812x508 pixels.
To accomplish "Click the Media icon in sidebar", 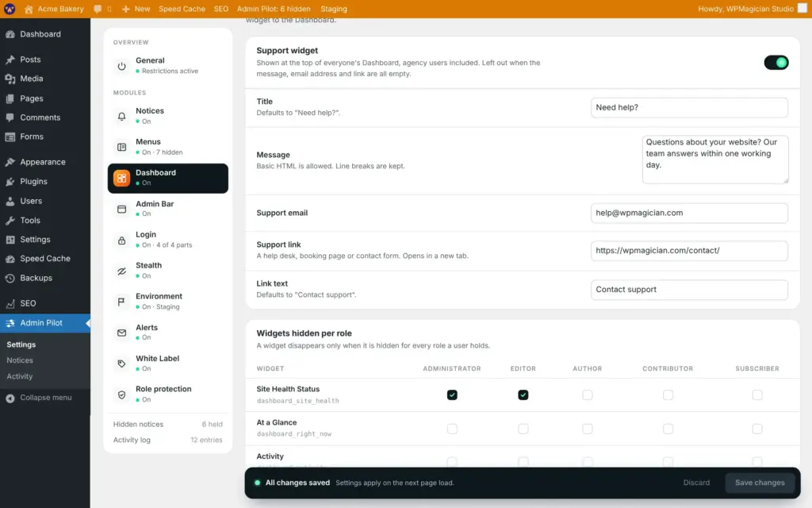I will tap(10, 79).
